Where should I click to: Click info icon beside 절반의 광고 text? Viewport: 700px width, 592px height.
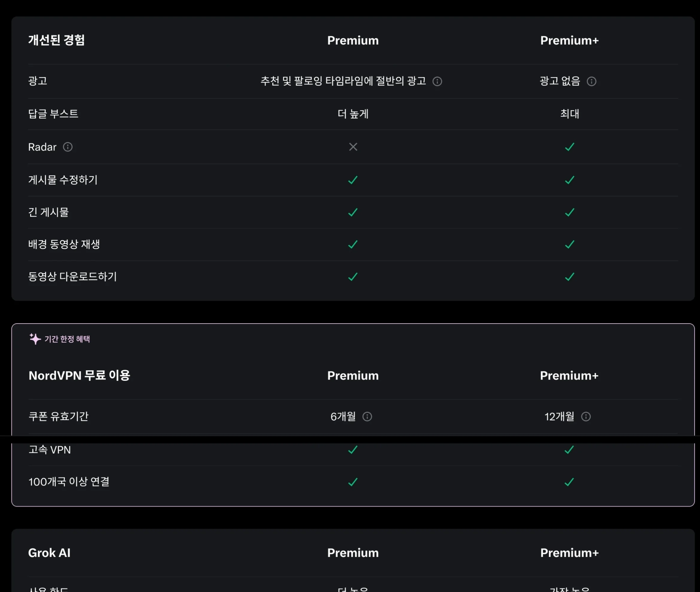[437, 81]
